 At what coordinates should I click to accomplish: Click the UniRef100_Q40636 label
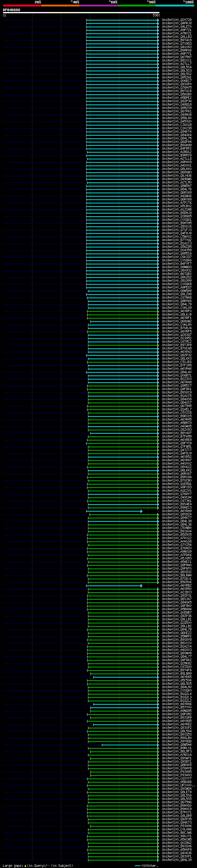tap(176, 853)
